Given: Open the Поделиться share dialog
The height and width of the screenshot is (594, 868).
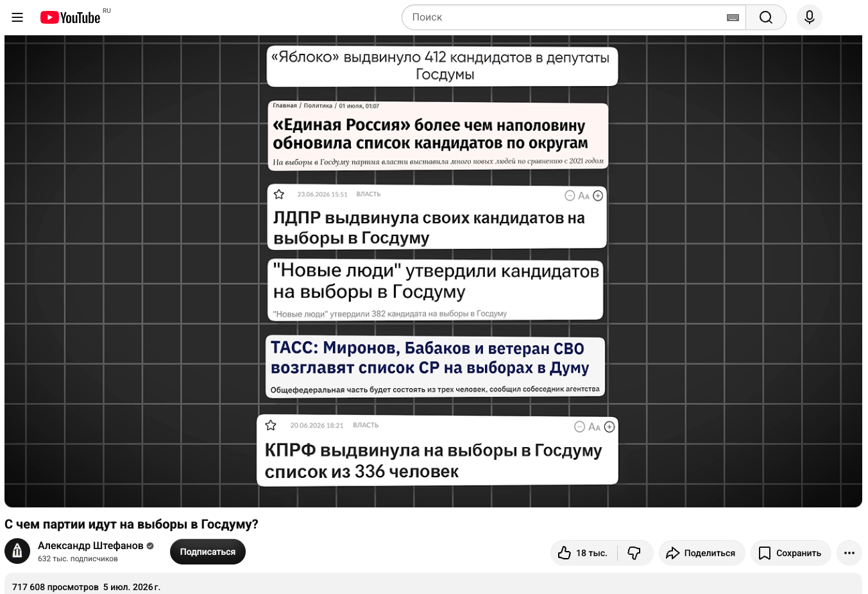Looking at the screenshot, I should 702,553.
